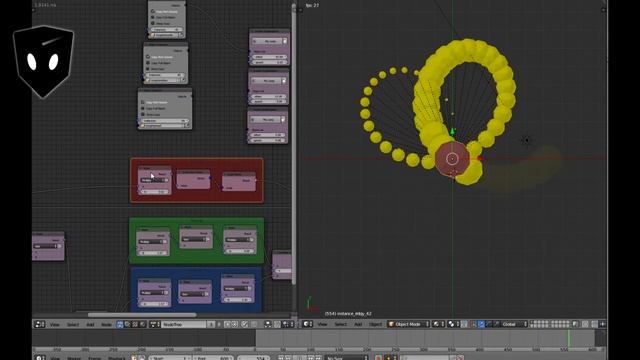
Task: Click the jump-to-start playback icon
Action: pyautogui.click(x=280, y=358)
